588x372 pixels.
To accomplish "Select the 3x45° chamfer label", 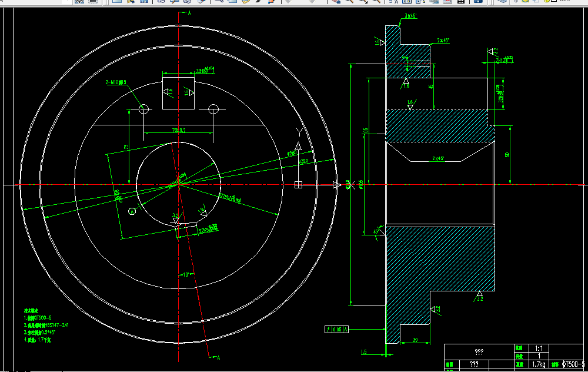I will (x=410, y=16).
